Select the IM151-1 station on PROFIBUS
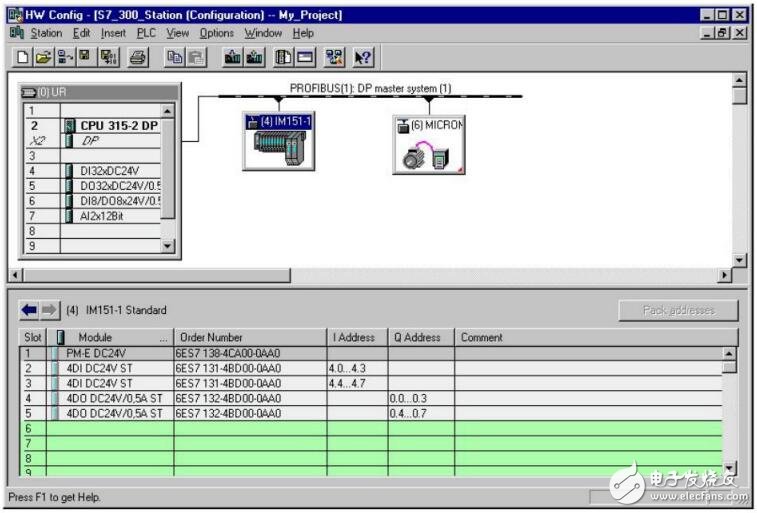The width and height of the screenshot is (757, 513). [278, 140]
